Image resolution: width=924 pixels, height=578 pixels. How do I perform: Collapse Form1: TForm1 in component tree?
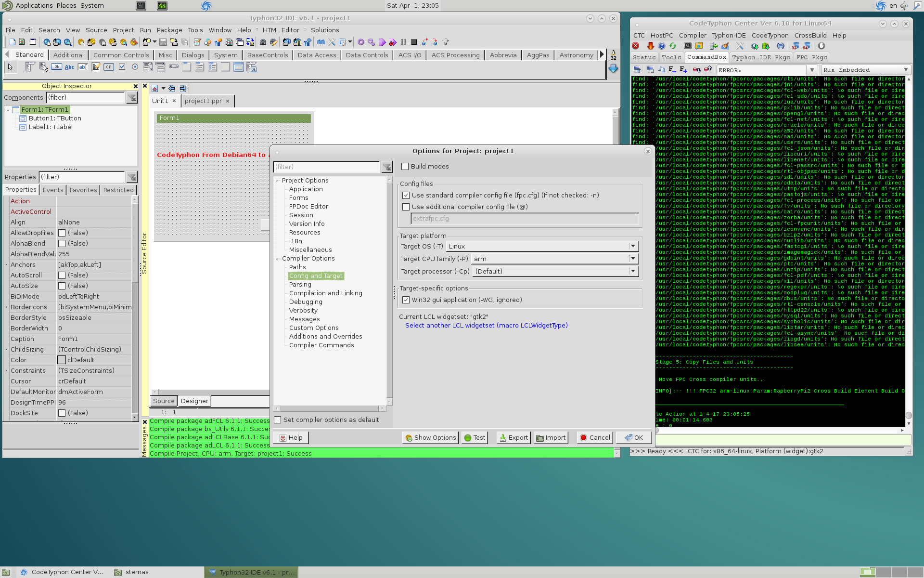click(8, 110)
